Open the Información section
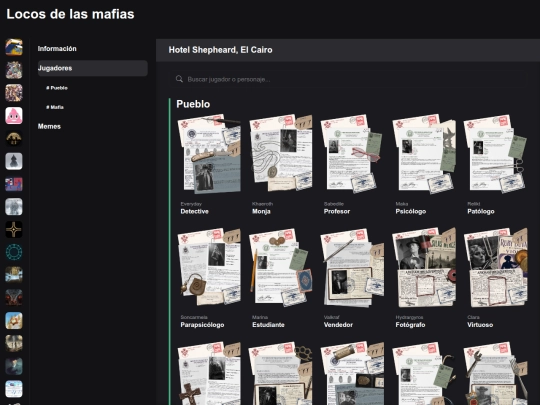The image size is (540, 405). (57, 49)
